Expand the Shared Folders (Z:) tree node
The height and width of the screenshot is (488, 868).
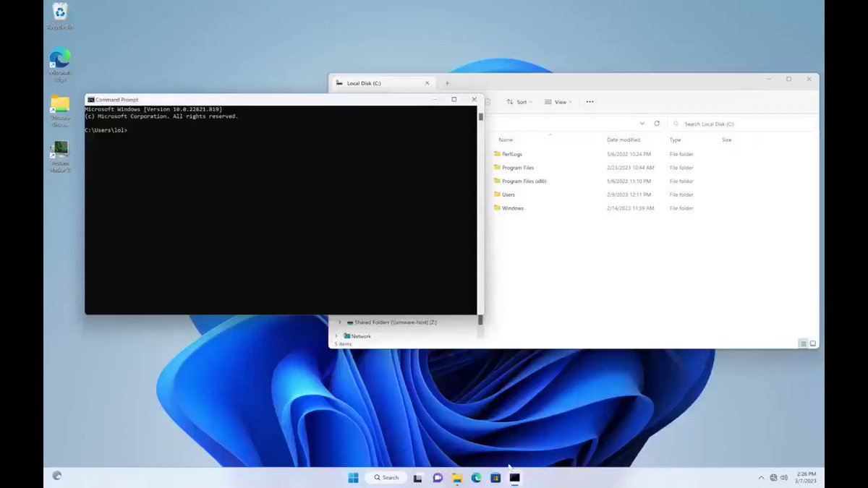(340, 322)
